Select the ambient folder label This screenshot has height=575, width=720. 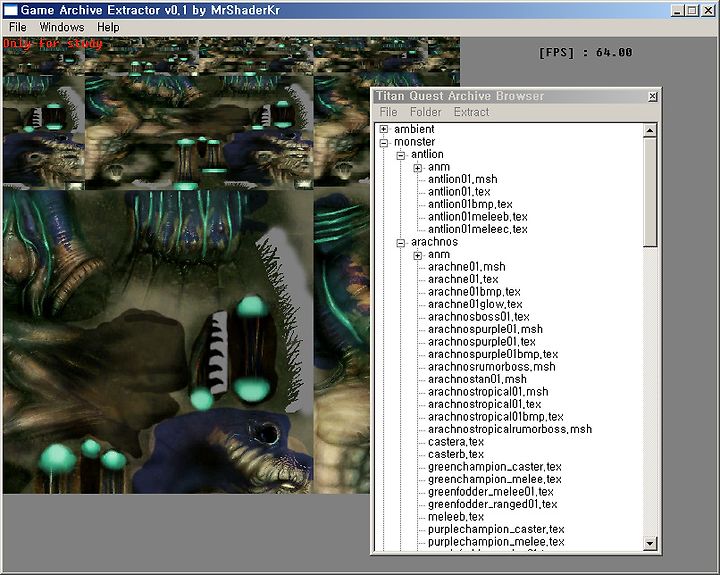(x=414, y=129)
